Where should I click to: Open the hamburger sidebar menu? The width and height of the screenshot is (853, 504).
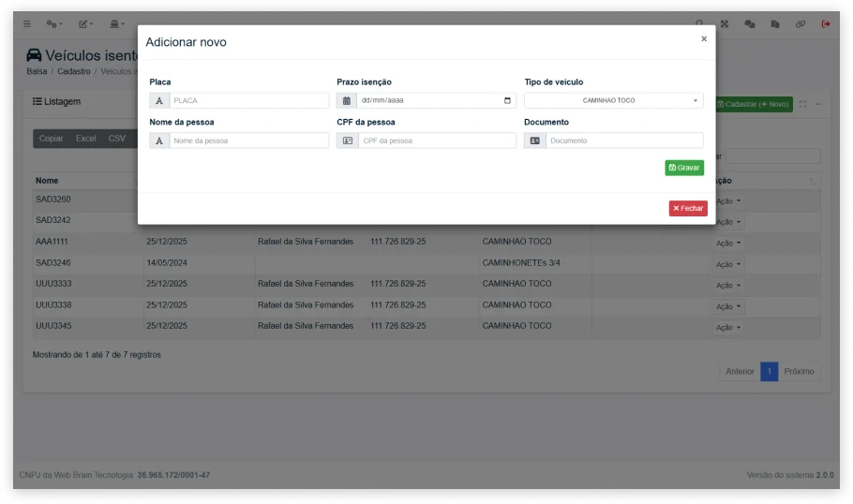coord(26,24)
